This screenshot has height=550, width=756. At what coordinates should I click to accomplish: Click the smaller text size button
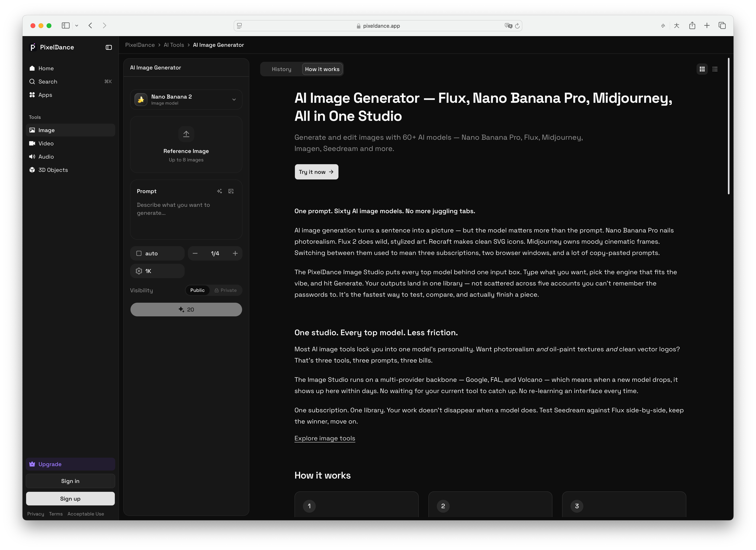pyautogui.click(x=663, y=26)
